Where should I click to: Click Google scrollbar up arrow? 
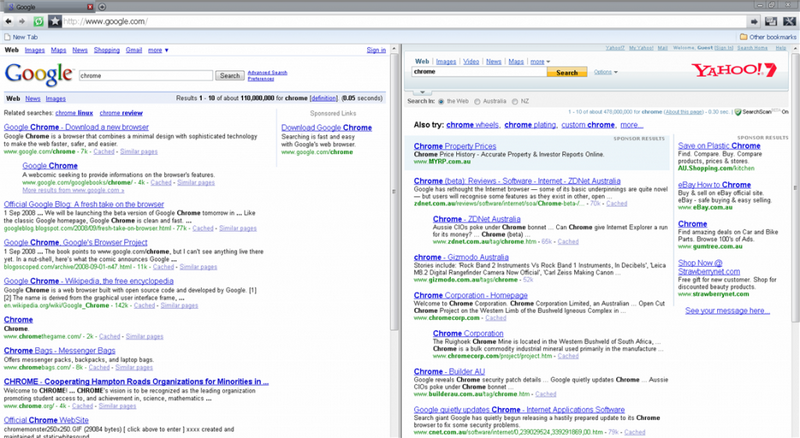tap(394, 49)
